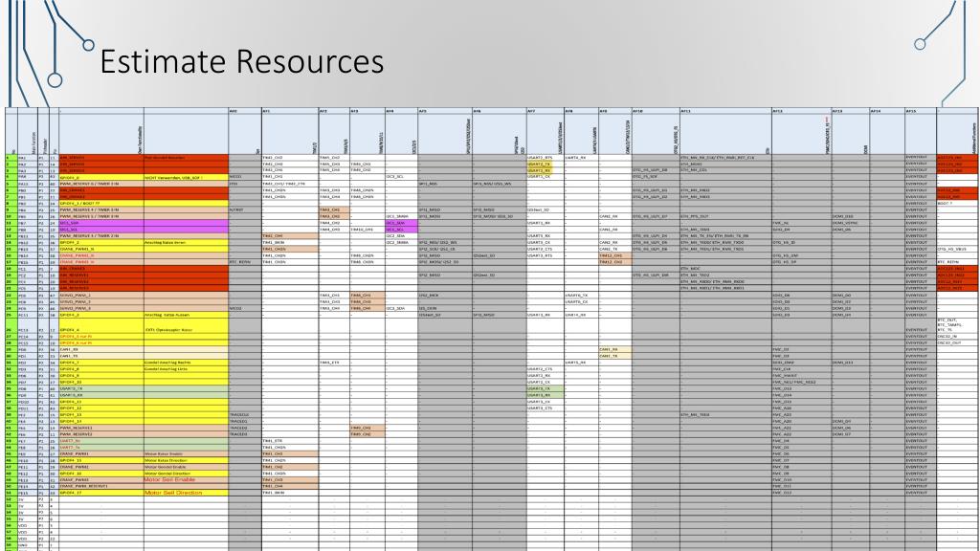Select the 'Gondel Anschlag Links' cell

pos(187,369)
